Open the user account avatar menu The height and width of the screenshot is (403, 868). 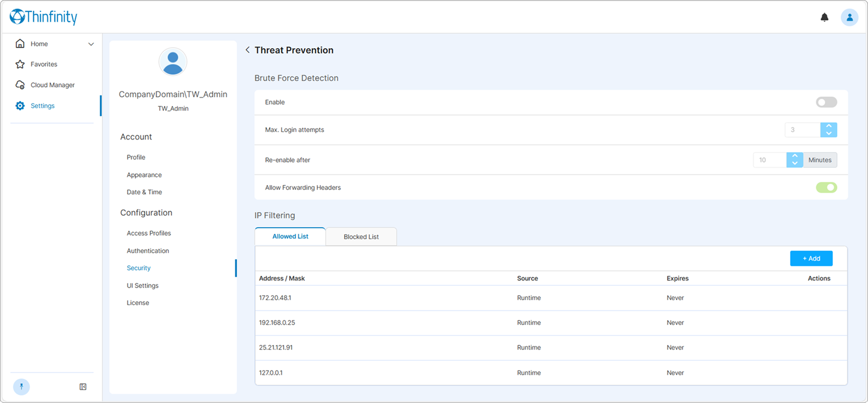(x=849, y=17)
